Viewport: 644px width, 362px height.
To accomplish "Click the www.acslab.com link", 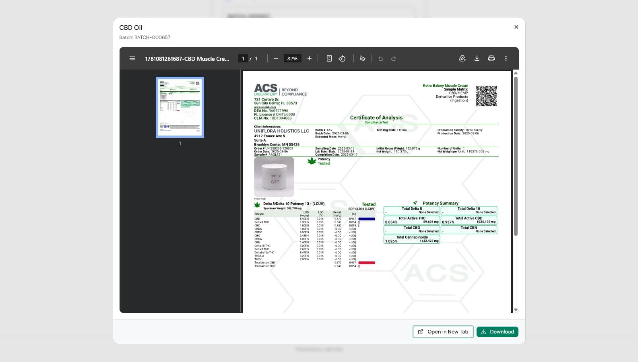I will (x=265, y=107).
